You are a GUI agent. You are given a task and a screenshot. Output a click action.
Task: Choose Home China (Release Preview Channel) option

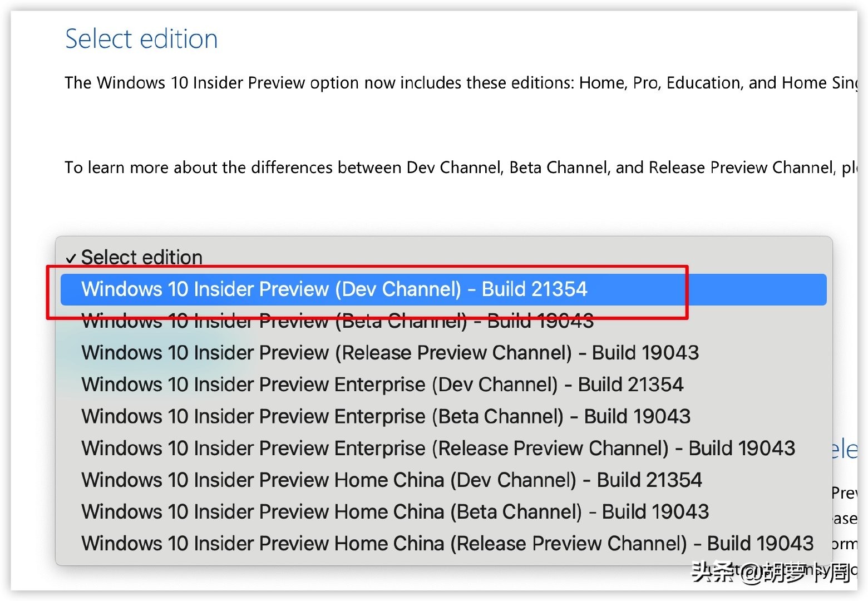tap(447, 543)
